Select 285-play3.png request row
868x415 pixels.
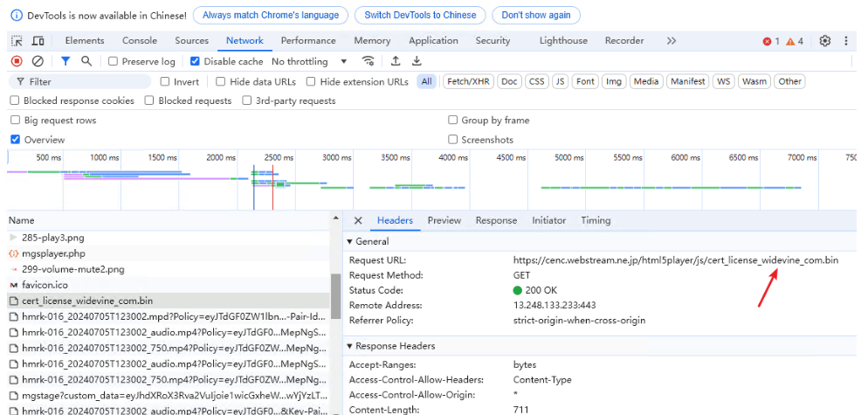pos(169,238)
